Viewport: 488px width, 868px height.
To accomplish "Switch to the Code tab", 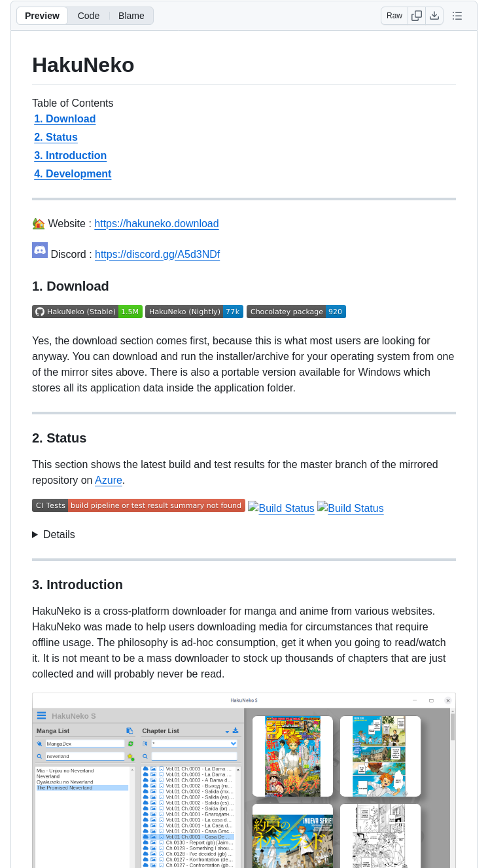I will coord(88,16).
